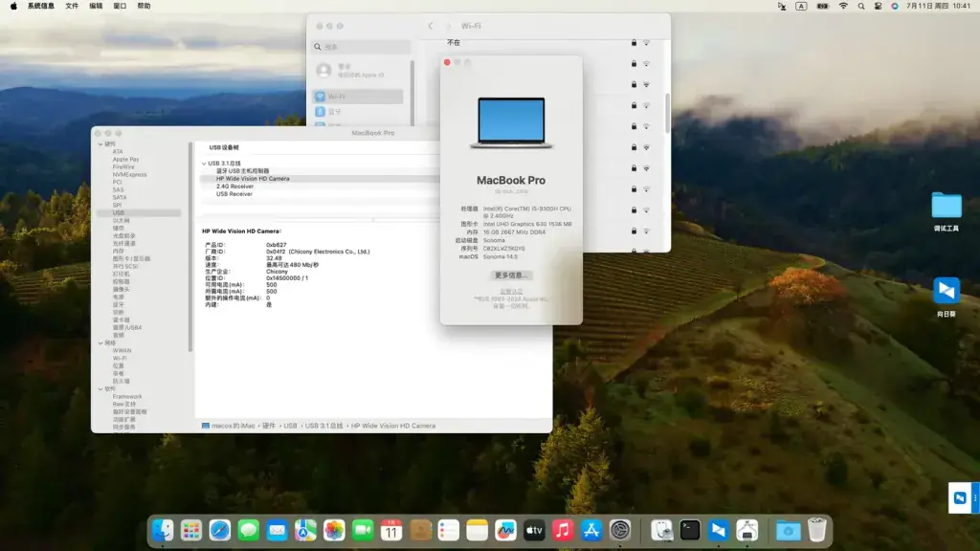Open Freeform app in the Dock

(505, 530)
